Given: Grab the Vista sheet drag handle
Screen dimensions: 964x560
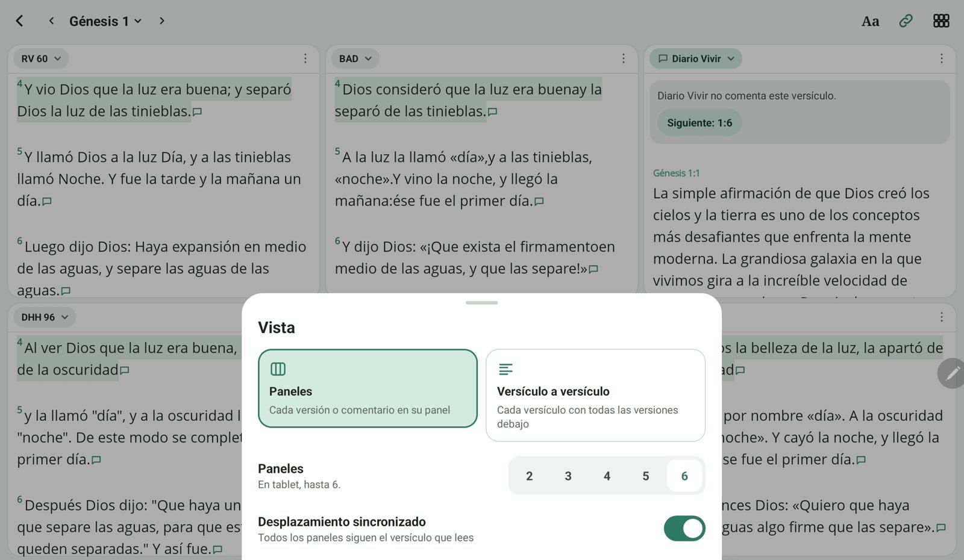Looking at the screenshot, I should click(x=481, y=302).
